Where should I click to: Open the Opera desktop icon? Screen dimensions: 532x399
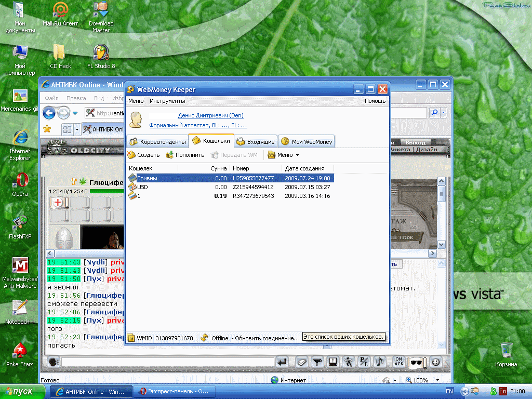[x=20, y=185]
